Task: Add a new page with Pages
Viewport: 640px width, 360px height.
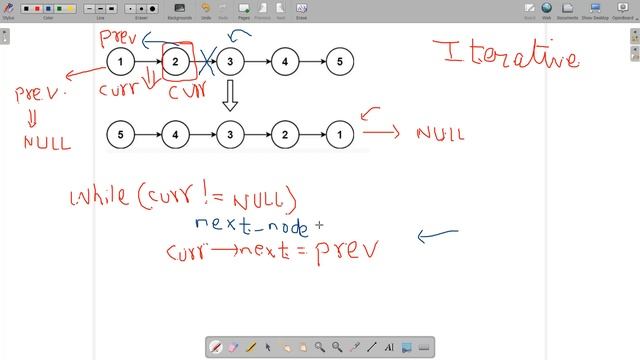Action: coord(244,11)
